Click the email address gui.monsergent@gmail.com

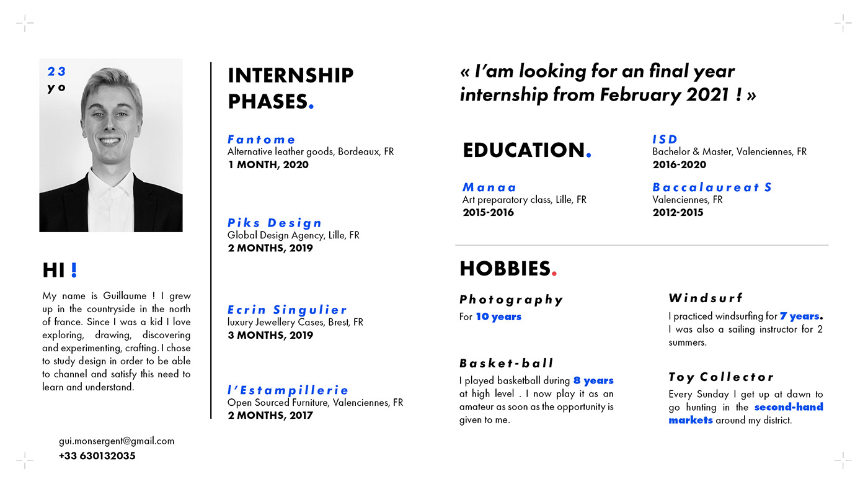coord(117,441)
